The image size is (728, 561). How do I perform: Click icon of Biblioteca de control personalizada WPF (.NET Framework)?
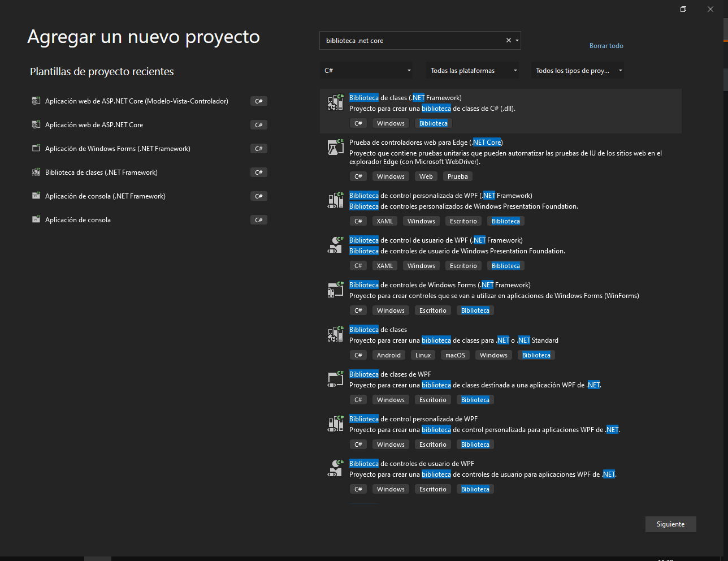(335, 200)
